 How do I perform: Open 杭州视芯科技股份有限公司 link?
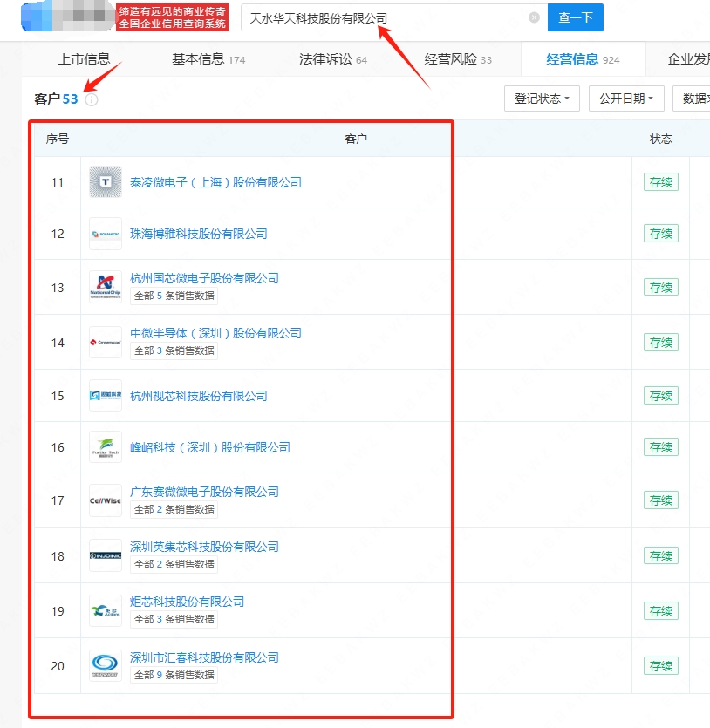(198, 396)
